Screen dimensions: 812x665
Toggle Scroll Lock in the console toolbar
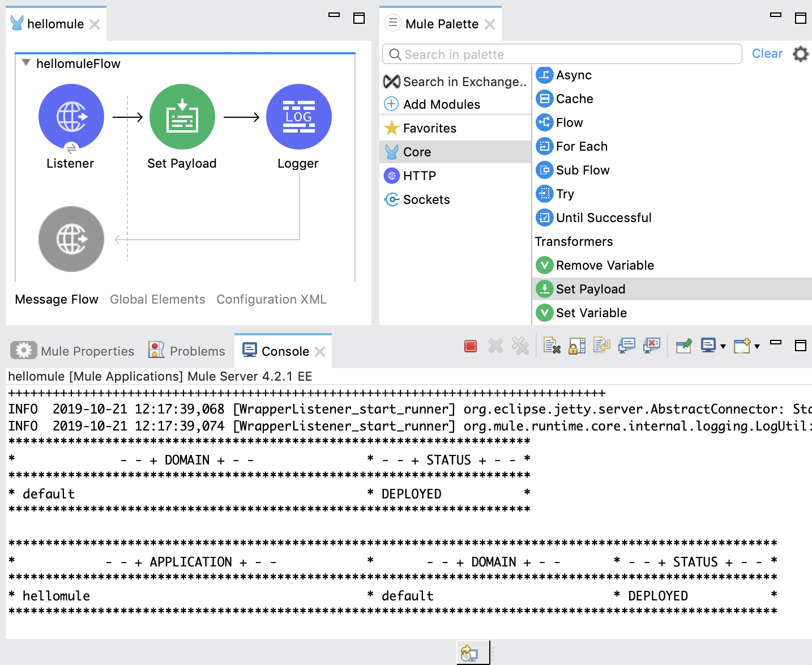(x=576, y=346)
